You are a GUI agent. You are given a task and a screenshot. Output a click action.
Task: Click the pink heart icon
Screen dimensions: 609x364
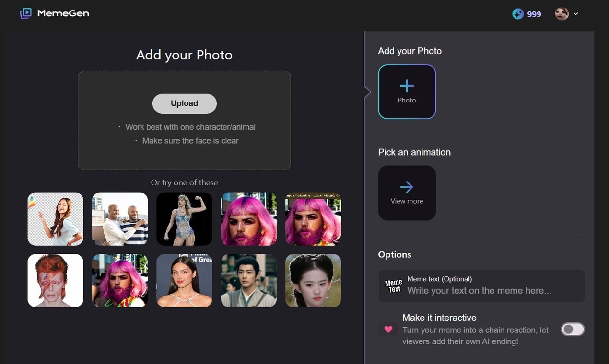[388, 330]
